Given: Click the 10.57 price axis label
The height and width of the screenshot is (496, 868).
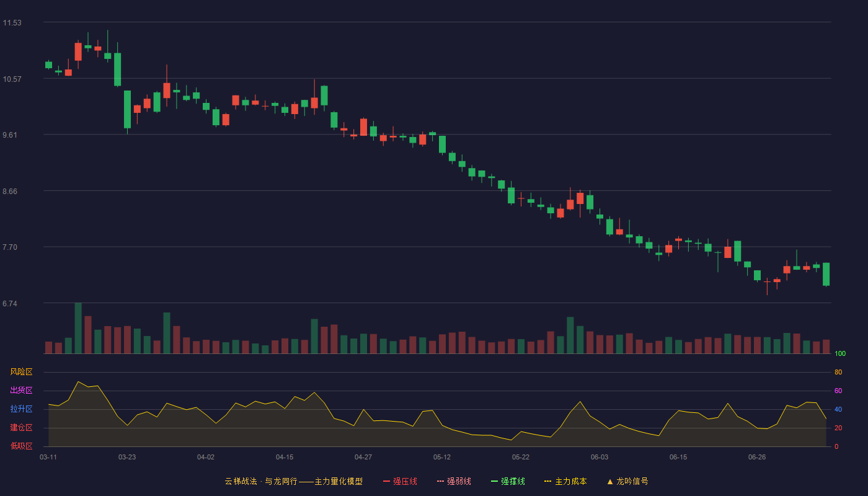Looking at the screenshot, I should [x=12, y=79].
